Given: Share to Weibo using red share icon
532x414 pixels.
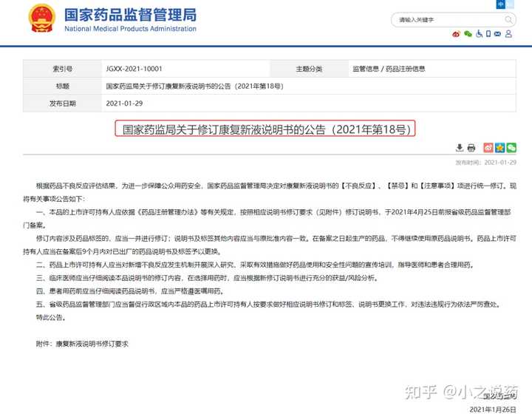Looking at the screenshot, I should pos(488,148).
